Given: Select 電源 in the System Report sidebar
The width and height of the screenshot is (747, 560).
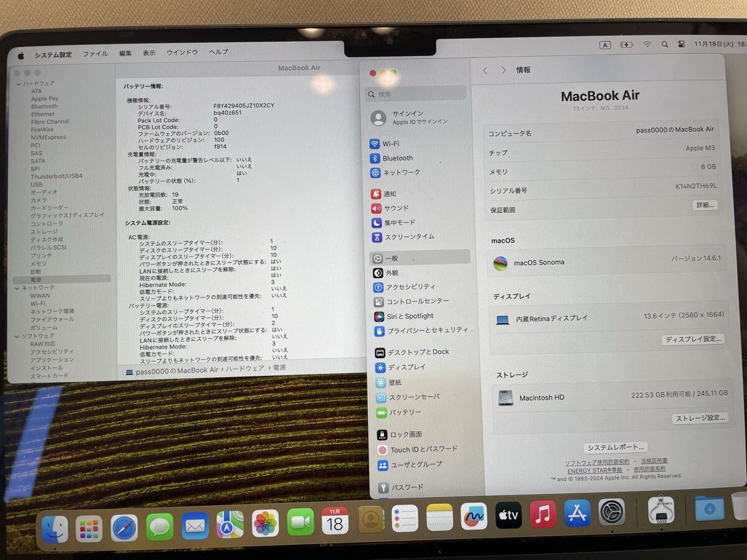Looking at the screenshot, I should click(62, 279).
